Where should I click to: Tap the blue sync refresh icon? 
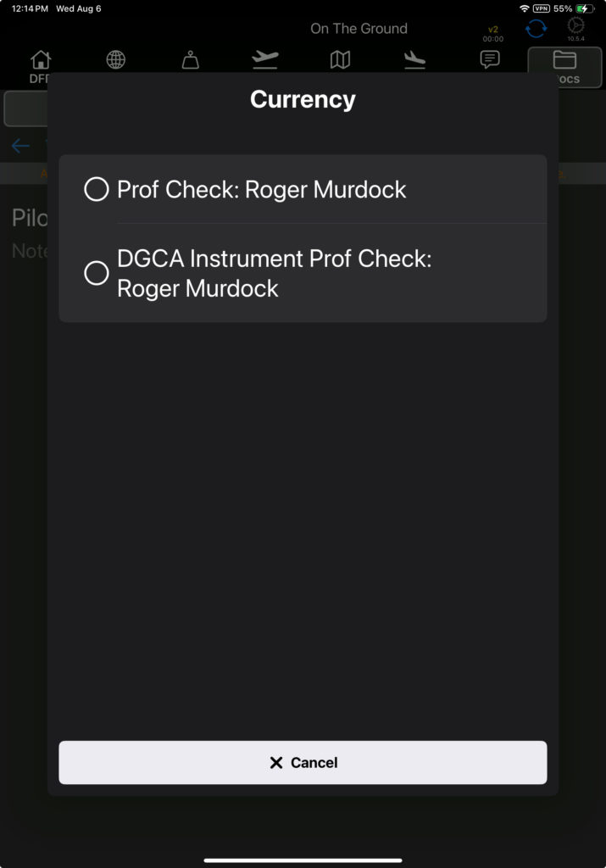click(x=536, y=29)
